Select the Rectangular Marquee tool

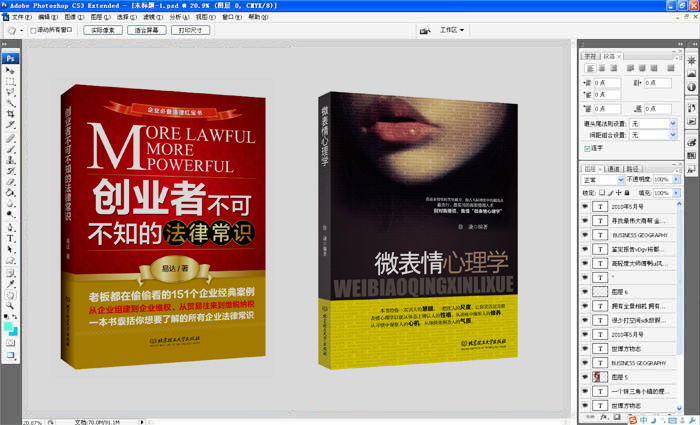tap(11, 81)
